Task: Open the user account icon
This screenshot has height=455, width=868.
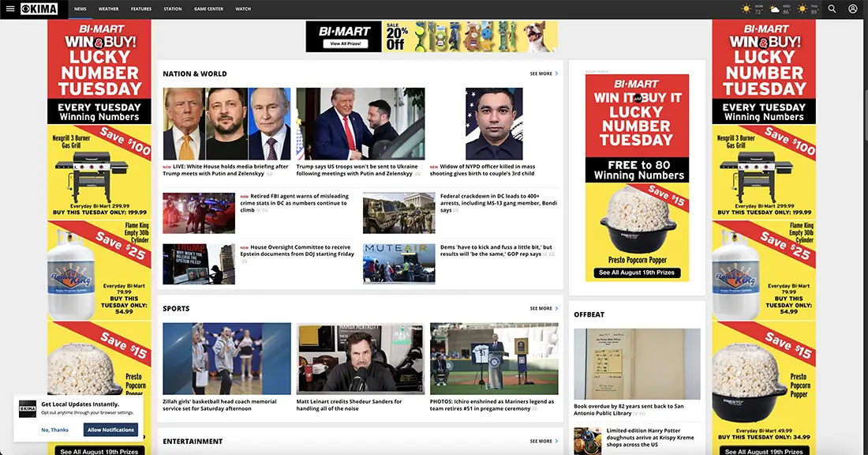Action: 853,9
